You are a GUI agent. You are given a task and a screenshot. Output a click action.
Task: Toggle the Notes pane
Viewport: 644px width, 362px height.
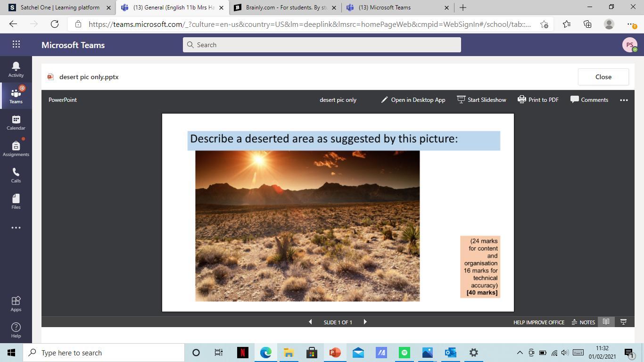pos(583,322)
